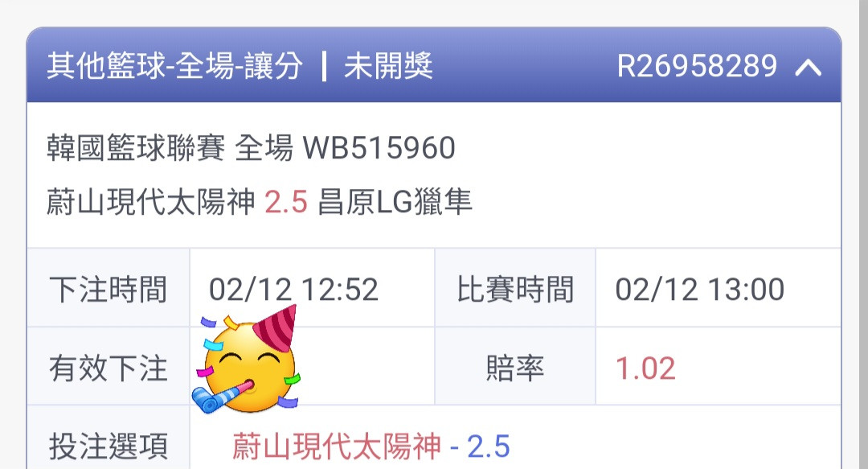Select bet number R26958289
Viewport: 868px width, 469px height.
(x=698, y=66)
